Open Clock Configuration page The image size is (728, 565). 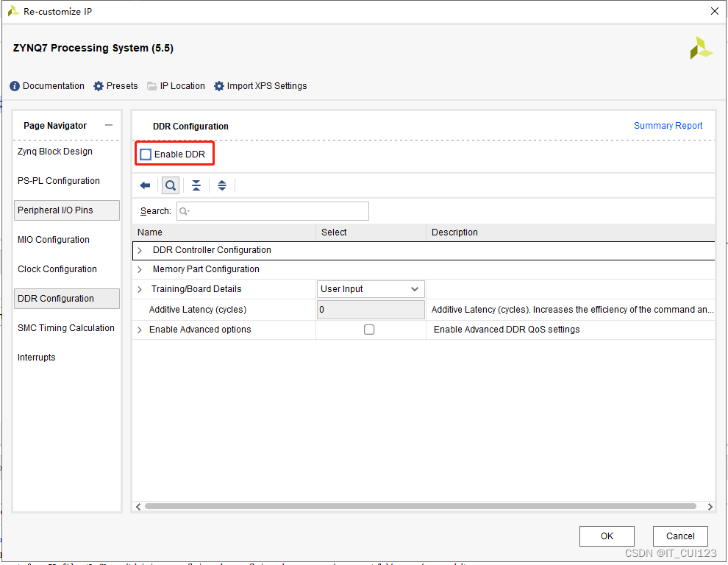coord(57,269)
